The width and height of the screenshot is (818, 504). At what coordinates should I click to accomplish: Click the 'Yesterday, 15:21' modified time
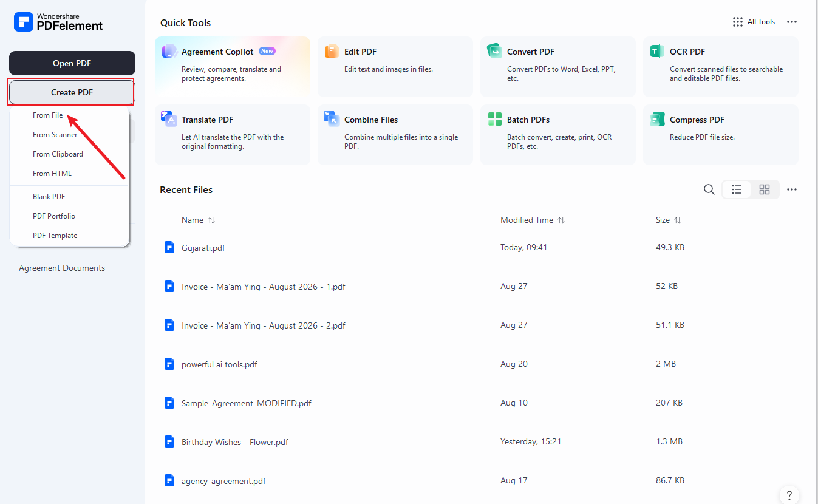pos(531,441)
